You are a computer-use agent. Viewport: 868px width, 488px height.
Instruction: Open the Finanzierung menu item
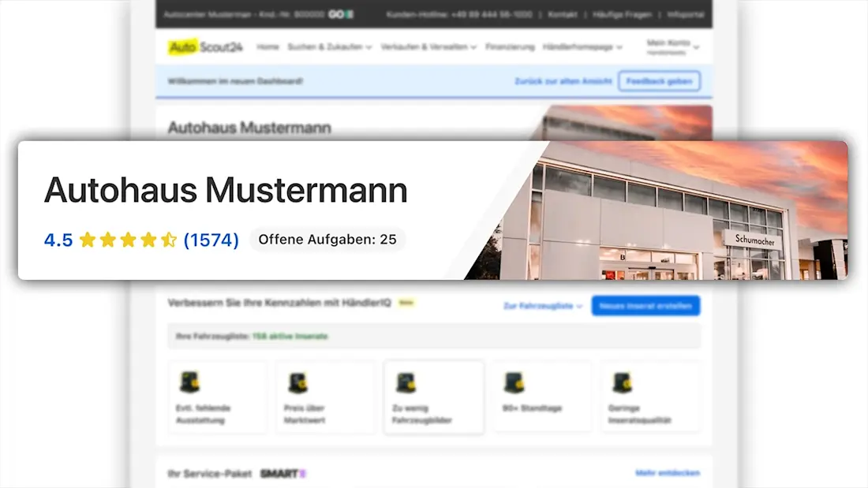pos(510,47)
